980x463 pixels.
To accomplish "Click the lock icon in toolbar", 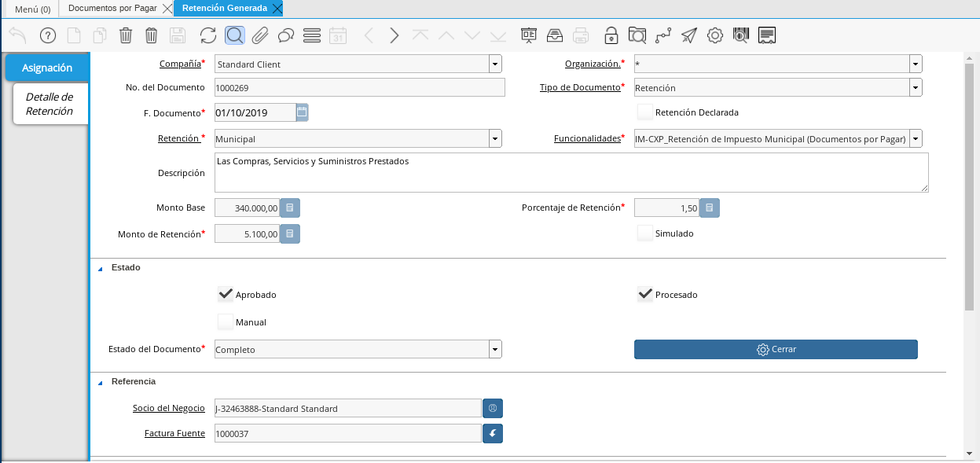I will click(611, 35).
